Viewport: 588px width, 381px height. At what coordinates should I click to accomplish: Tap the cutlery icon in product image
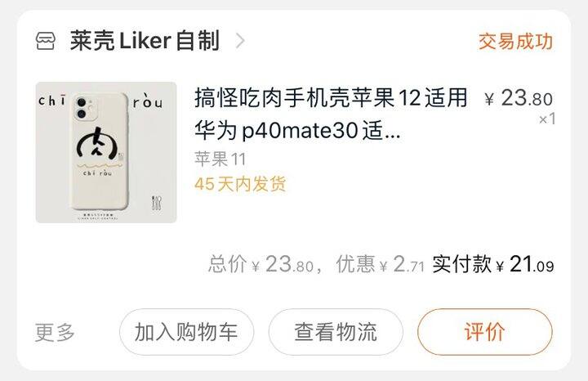156,203
